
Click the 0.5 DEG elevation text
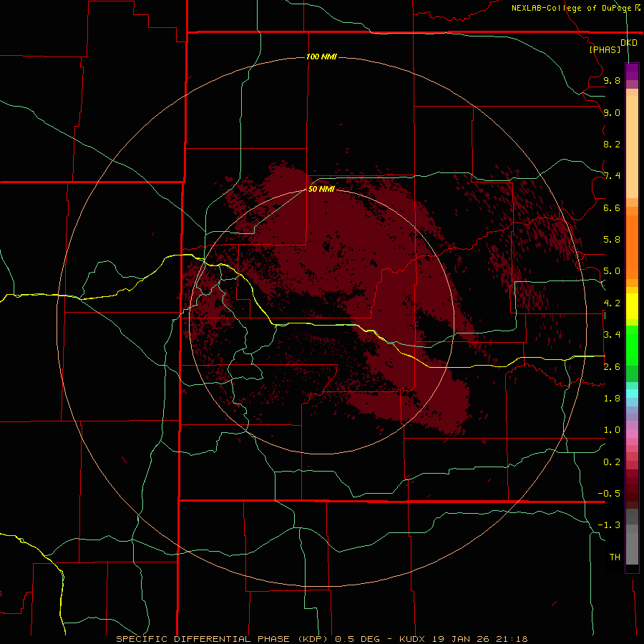point(358,639)
